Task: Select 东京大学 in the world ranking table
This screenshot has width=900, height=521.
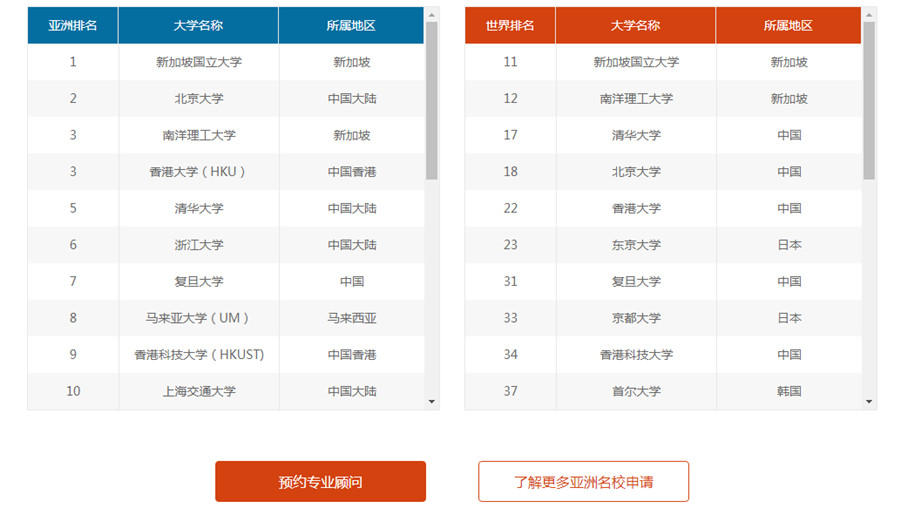Action: pos(636,245)
